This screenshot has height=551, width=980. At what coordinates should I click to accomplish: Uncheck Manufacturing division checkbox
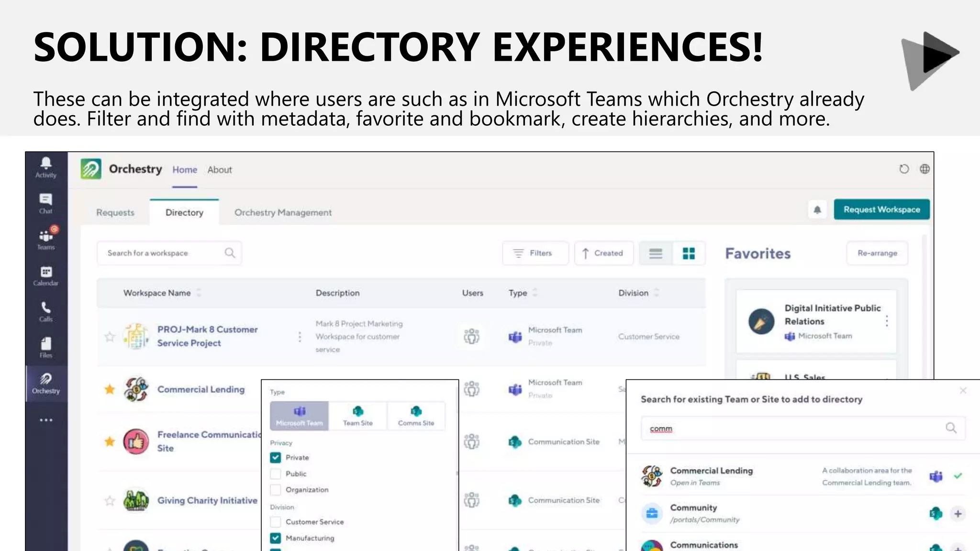click(276, 538)
